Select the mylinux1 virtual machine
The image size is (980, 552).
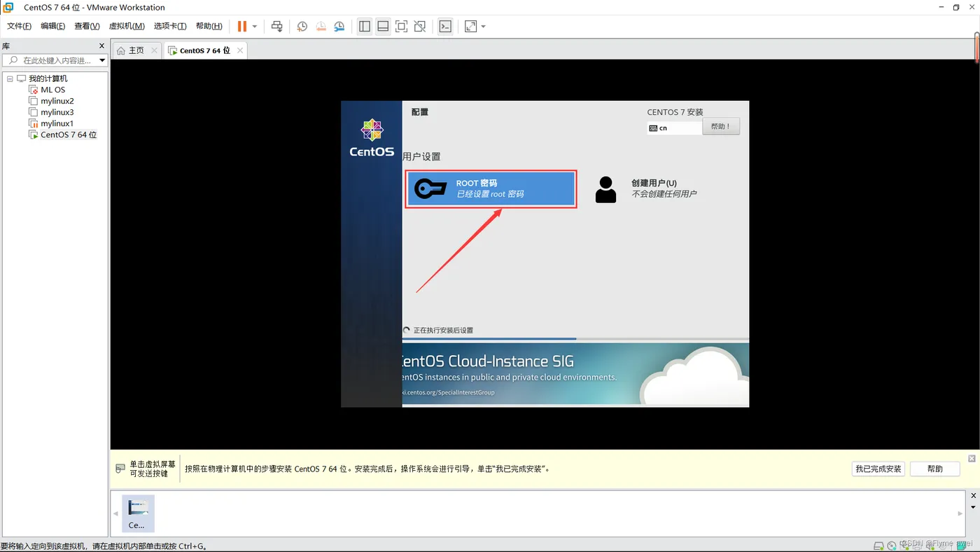pos(57,123)
